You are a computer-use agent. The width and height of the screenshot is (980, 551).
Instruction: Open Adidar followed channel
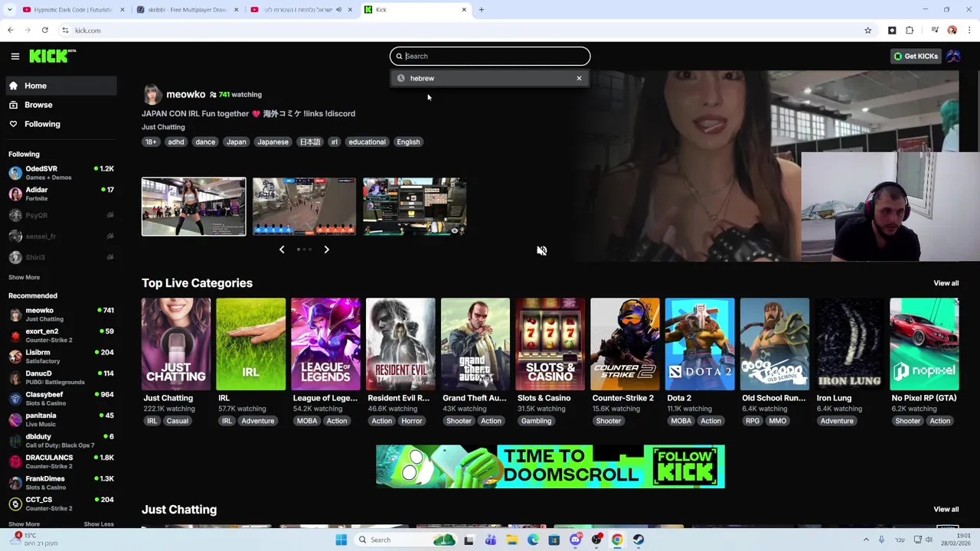60,194
